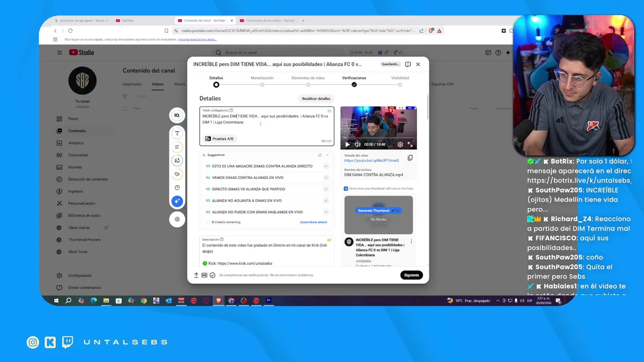Viewport: 644px width, 362px height.
Task: Open the Studio help question icon
Action: 498,52
